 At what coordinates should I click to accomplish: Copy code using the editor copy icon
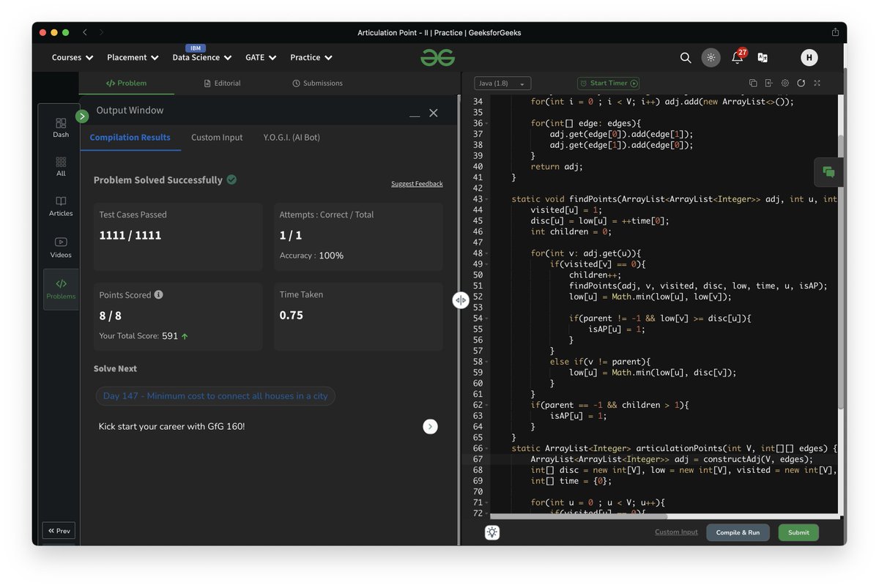(754, 83)
